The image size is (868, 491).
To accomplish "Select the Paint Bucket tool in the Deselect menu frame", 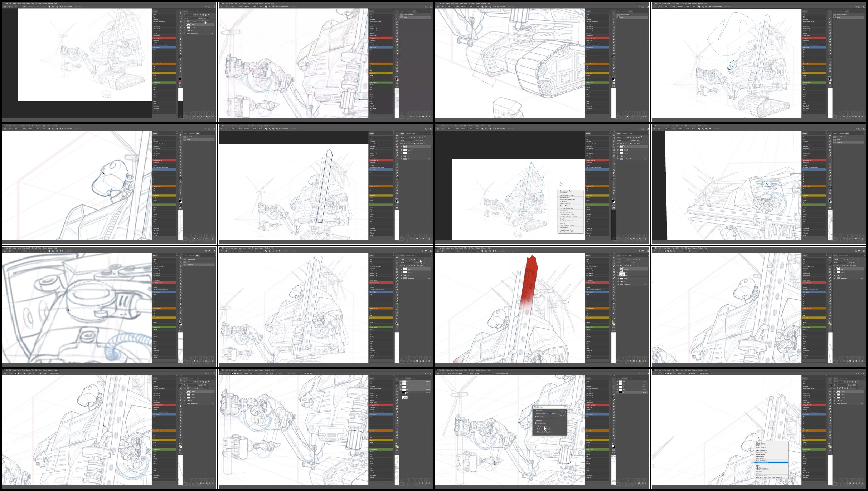I will pyautogui.click(x=830, y=415).
